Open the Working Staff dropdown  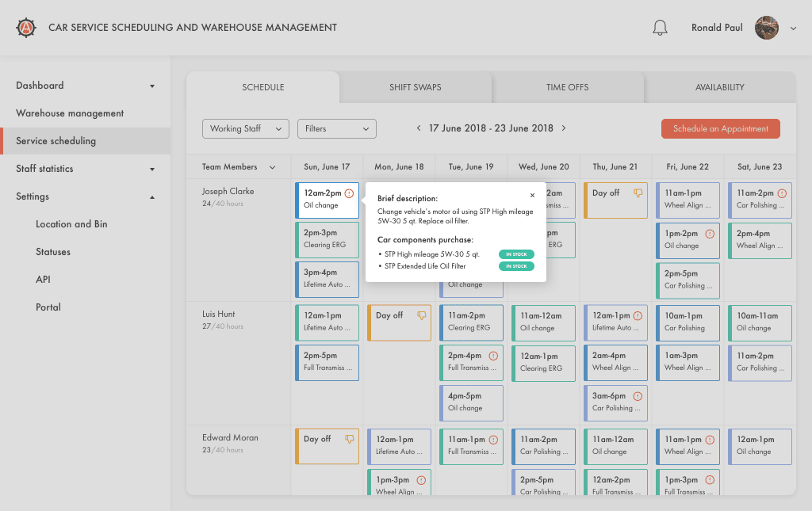246,129
